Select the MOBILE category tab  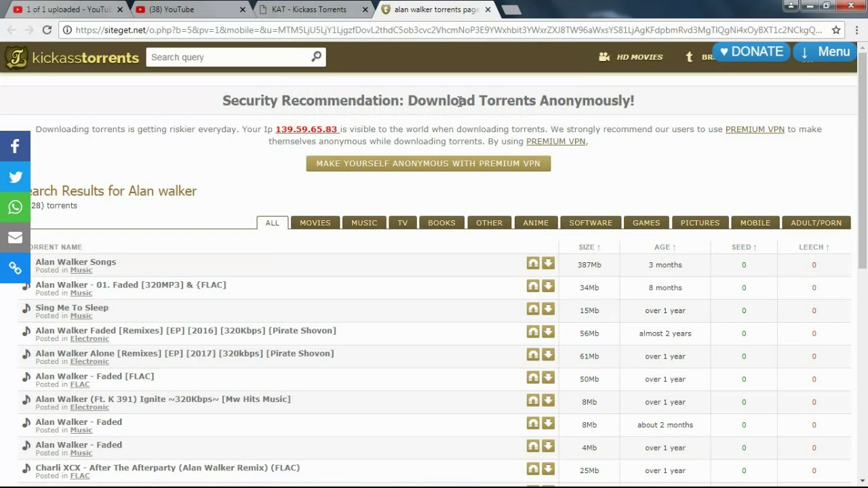click(755, 222)
